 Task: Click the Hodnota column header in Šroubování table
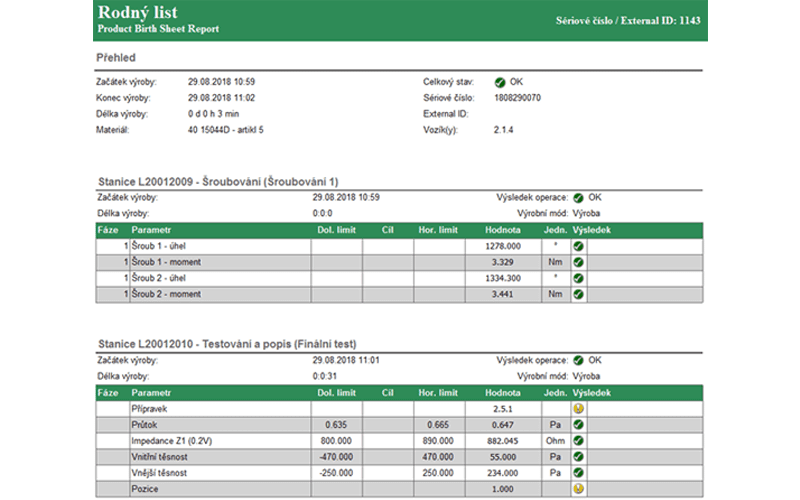[x=501, y=230]
